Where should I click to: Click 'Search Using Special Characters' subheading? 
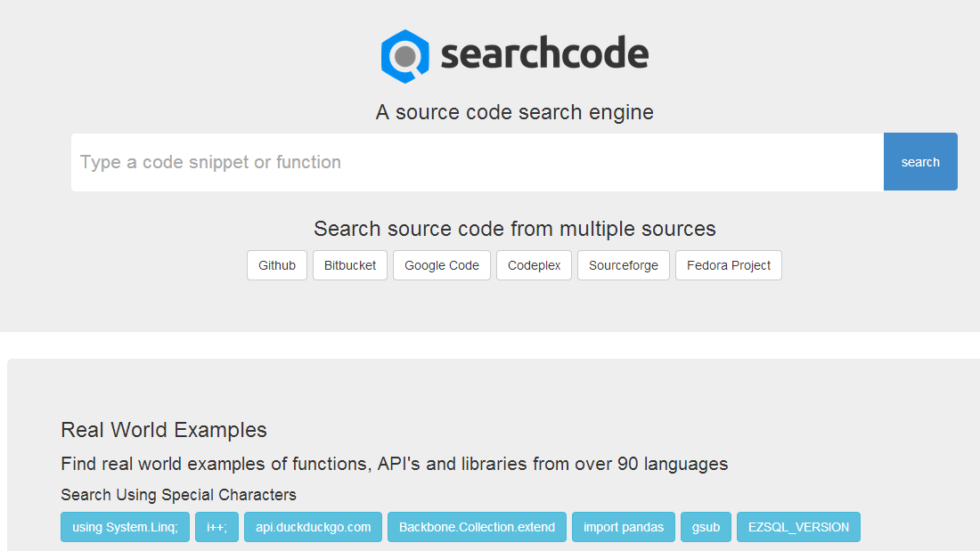[178, 495]
